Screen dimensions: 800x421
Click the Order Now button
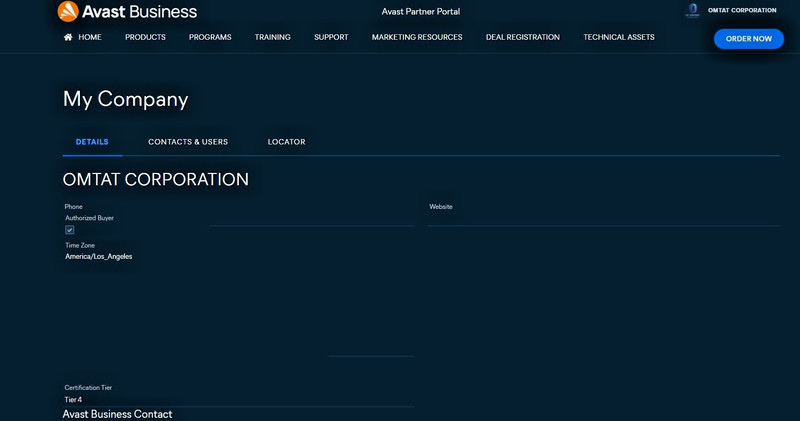[748, 39]
